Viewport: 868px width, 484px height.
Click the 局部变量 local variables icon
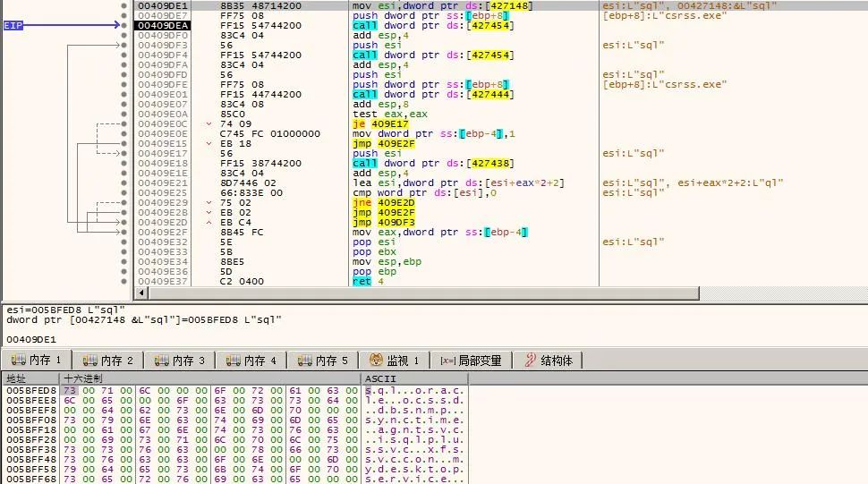coord(447,361)
